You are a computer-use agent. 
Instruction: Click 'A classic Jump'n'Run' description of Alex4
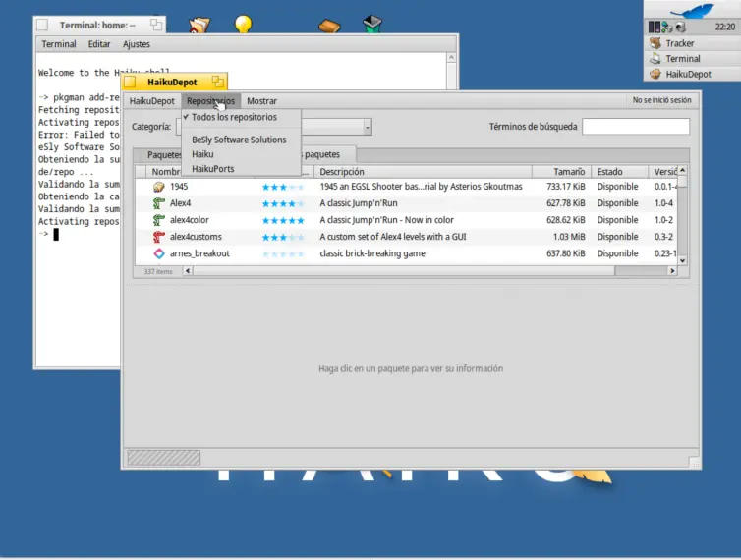[358, 203]
